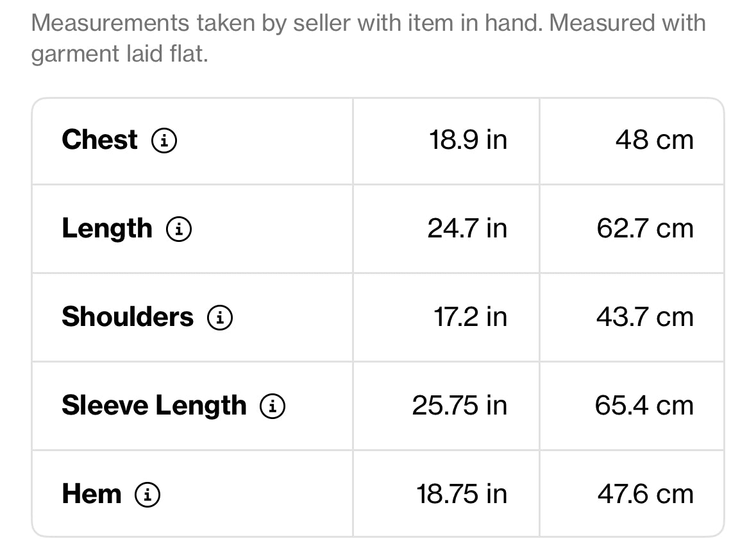Click the Sleeve Length label
The image size is (756, 557).
pos(154,406)
